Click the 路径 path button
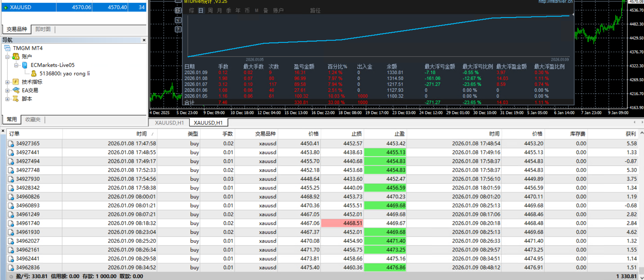Viewport: 644px width, 280px height. point(315,10)
